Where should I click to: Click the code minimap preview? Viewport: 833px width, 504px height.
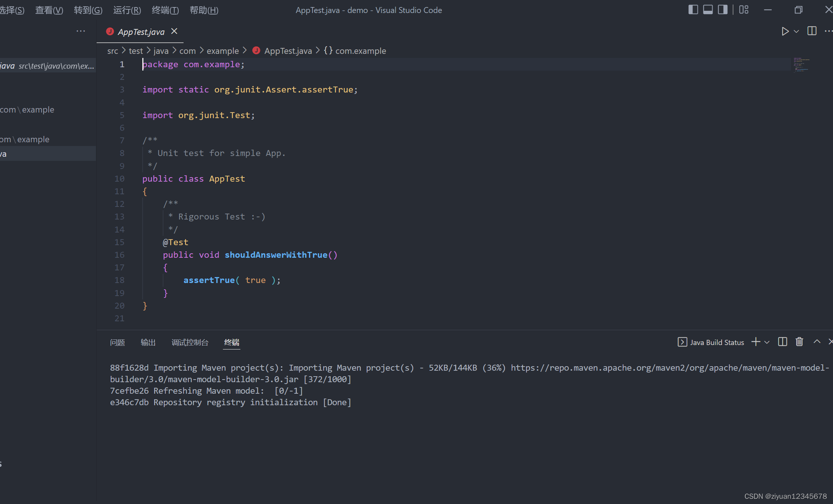pyautogui.click(x=801, y=65)
